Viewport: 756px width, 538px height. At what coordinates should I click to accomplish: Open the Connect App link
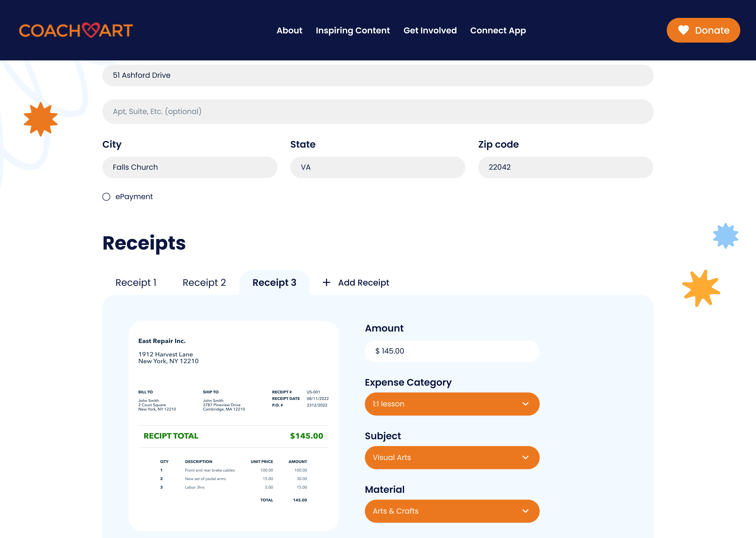point(498,30)
